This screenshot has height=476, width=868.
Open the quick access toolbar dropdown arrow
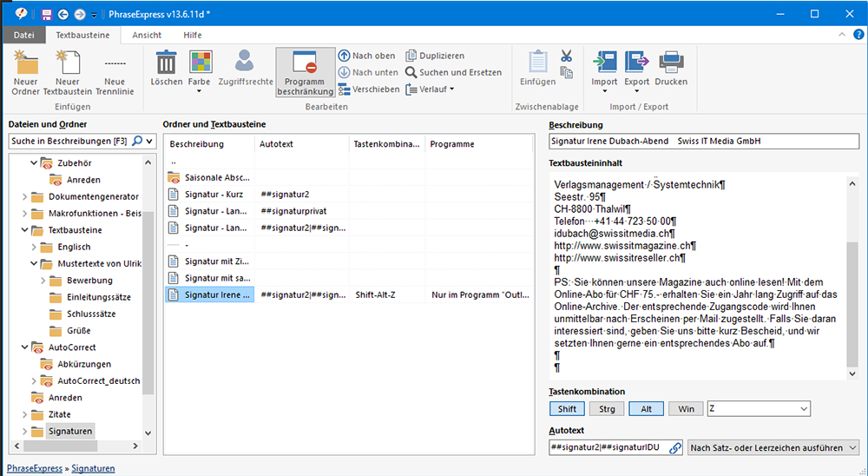click(94, 15)
